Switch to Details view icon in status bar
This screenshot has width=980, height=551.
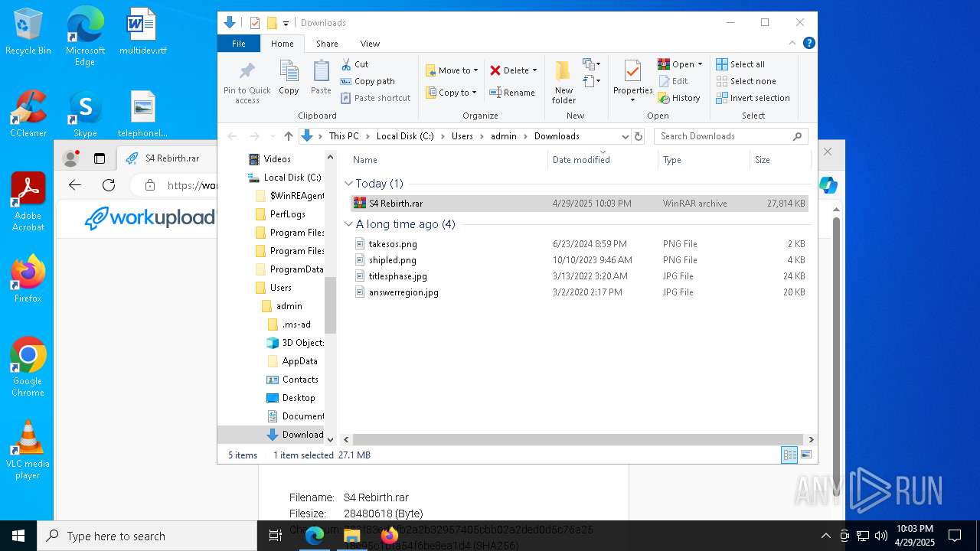(x=789, y=455)
